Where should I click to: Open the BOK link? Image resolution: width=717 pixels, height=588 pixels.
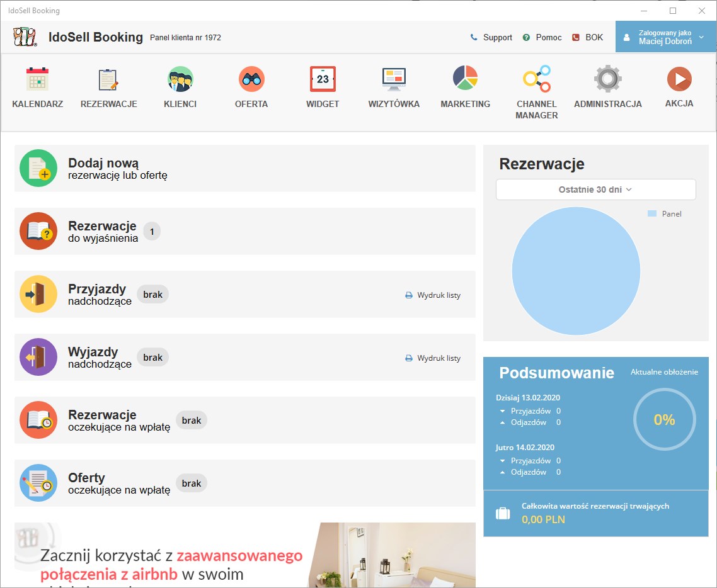pyautogui.click(x=594, y=38)
